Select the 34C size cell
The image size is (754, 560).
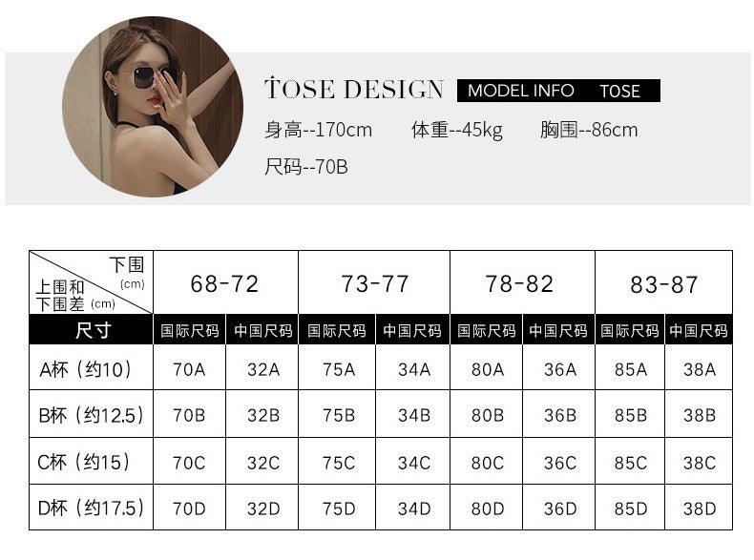pos(414,462)
